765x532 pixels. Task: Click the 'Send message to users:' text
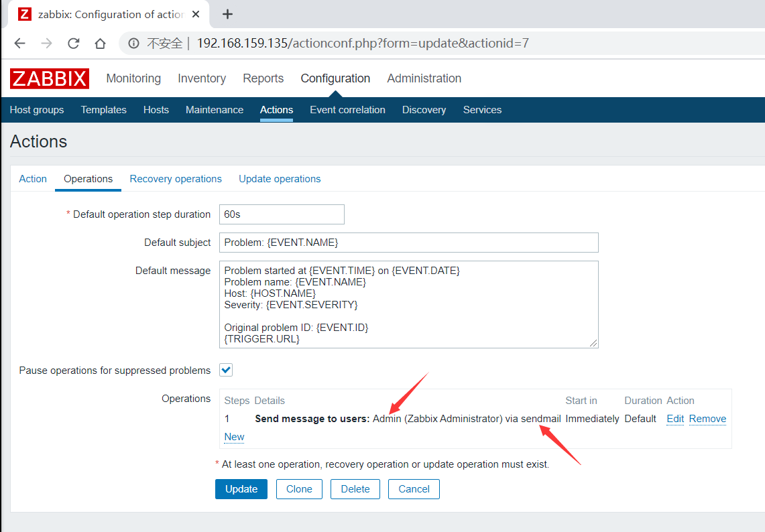pos(312,419)
